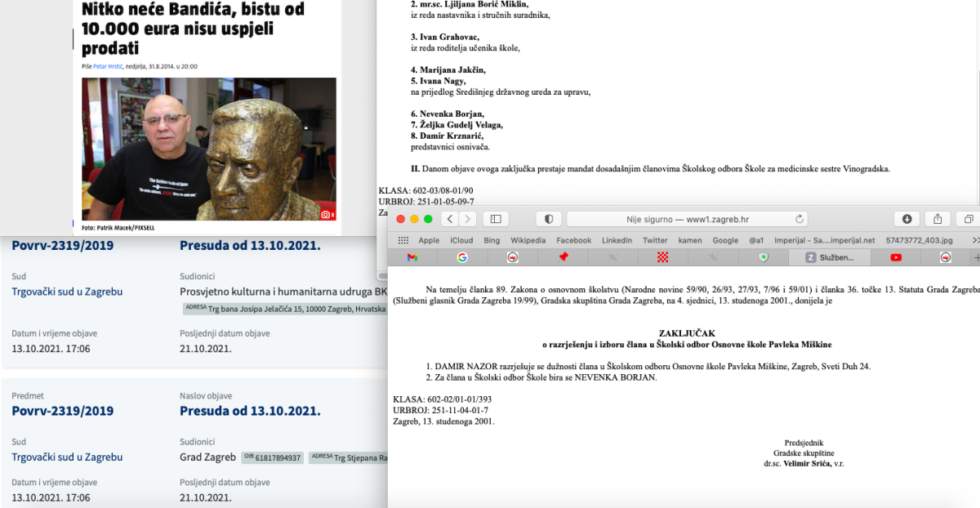Select the ZAKLJUČAK heading in Safari
980x508 pixels.
coord(686,333)
